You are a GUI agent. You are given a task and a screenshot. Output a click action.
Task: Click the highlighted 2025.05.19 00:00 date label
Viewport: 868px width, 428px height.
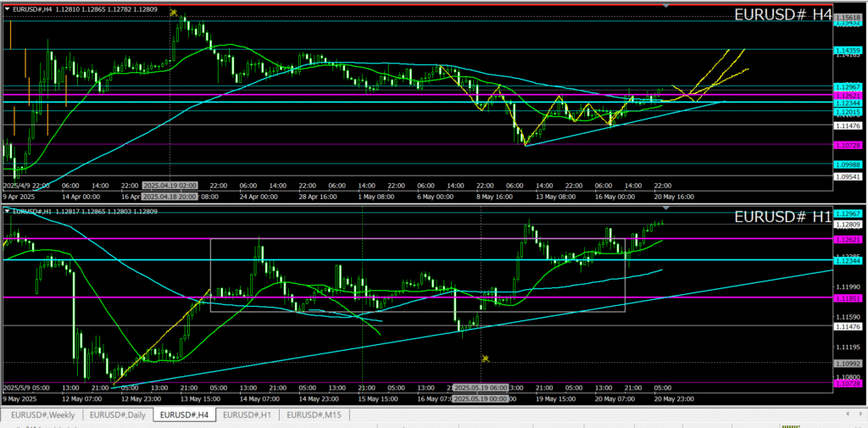(481, 398)
